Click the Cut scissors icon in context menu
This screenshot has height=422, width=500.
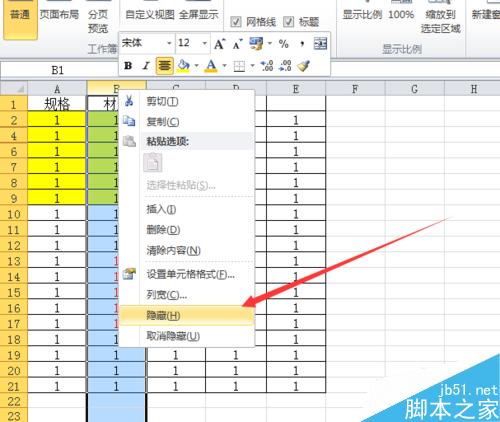click(129, 100)
